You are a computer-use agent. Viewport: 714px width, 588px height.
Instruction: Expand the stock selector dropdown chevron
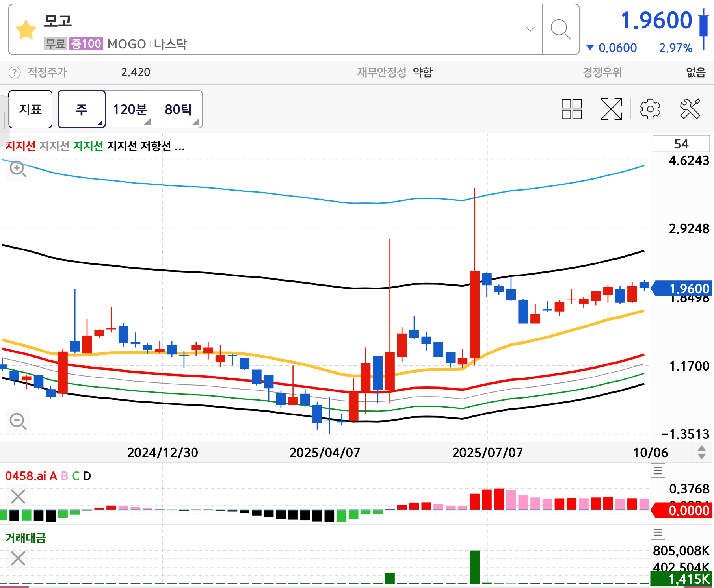[x=530, y=29]
